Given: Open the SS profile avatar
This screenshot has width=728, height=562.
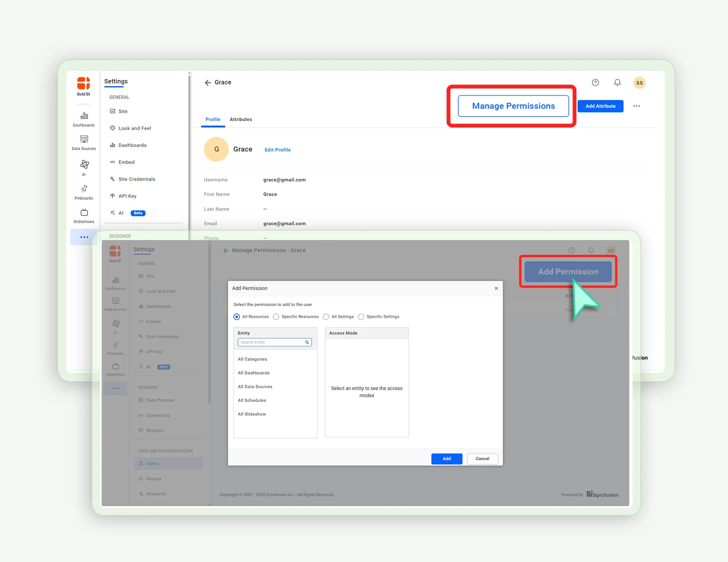Looking at the screenshot, I should pos(639,82).
